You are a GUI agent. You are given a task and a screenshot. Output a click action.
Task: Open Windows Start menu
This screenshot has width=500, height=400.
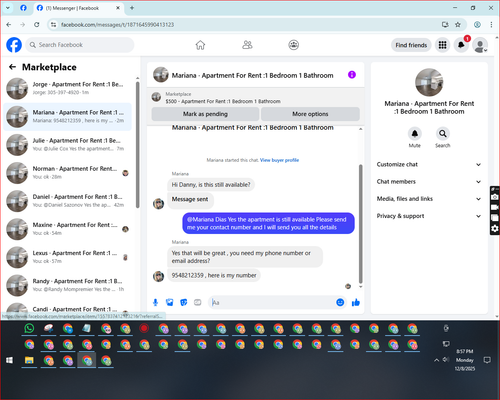[9, 360]
